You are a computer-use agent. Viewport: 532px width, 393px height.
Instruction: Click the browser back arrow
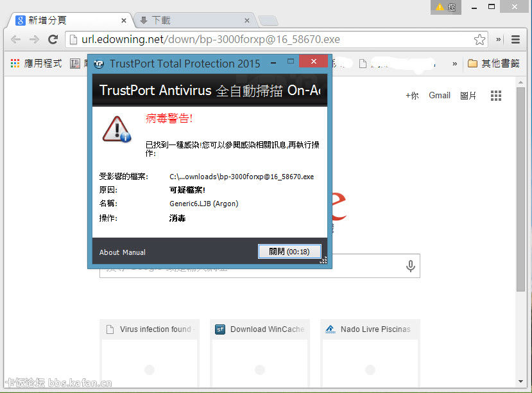tap(15, 40)
